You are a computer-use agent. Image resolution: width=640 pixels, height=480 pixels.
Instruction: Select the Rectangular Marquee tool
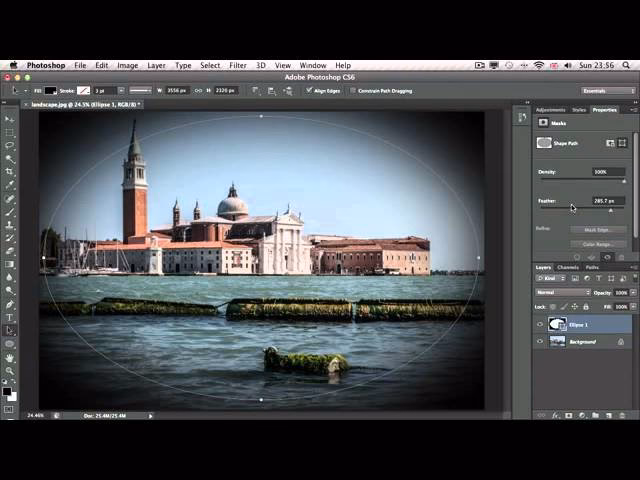9,133
